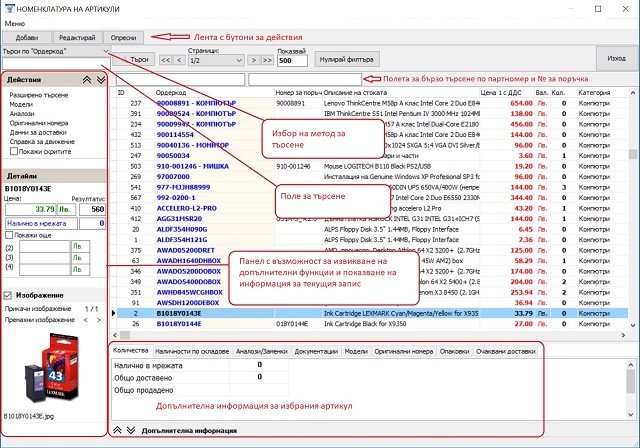The width and height of the screenshot is (640, 448).
Task: Click the search text field under Търси по
Action: [56, 64]
